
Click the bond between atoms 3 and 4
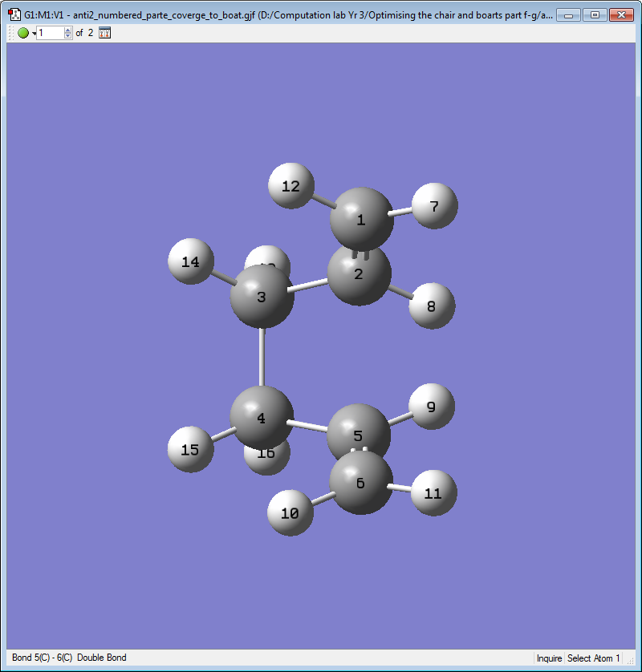262,357
